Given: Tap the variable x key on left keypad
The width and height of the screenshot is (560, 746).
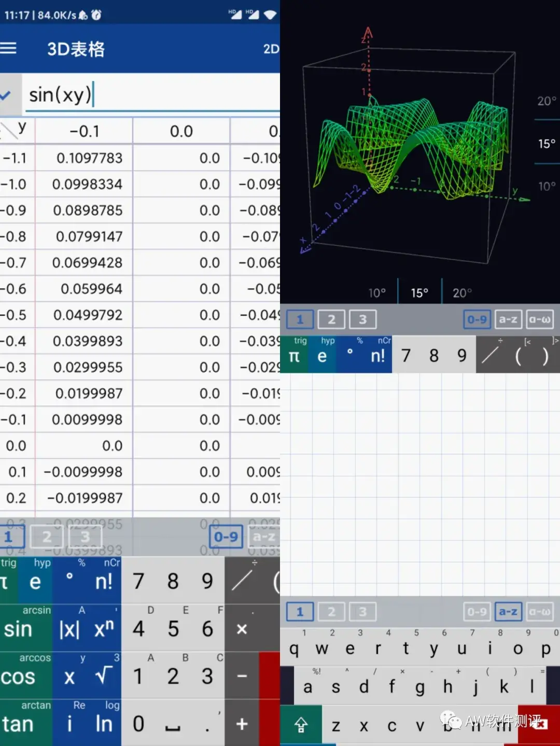Looking at the screenshot, I should pos(69,675).
